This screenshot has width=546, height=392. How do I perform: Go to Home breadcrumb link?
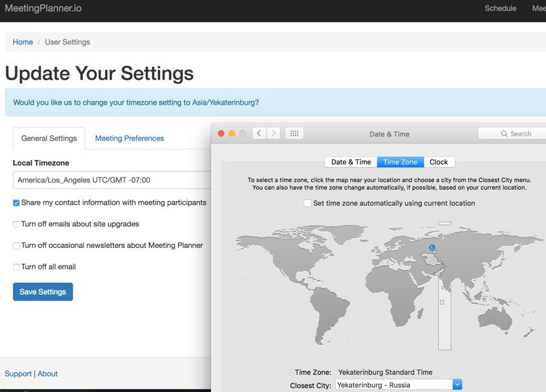[22, 42]
